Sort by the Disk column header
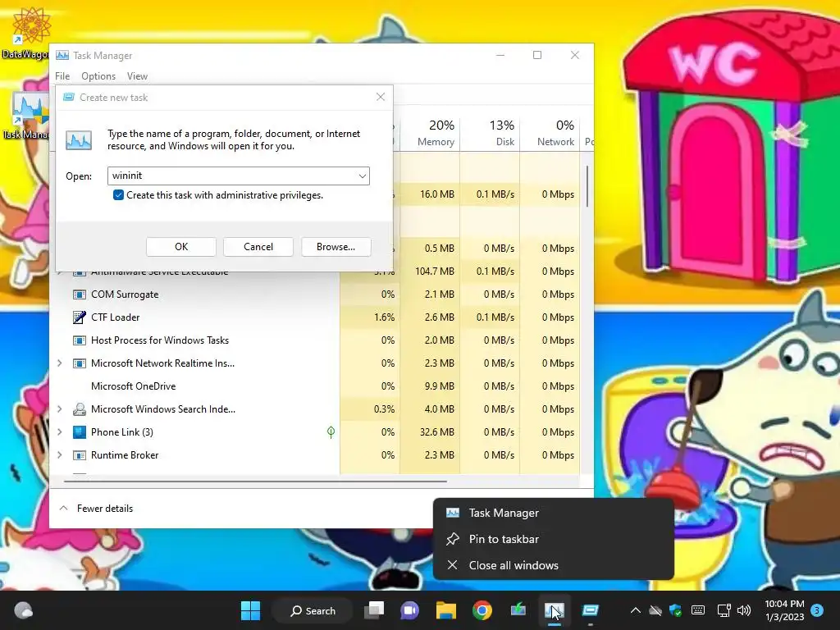The image size is (840, 630). tap(491, 132)
